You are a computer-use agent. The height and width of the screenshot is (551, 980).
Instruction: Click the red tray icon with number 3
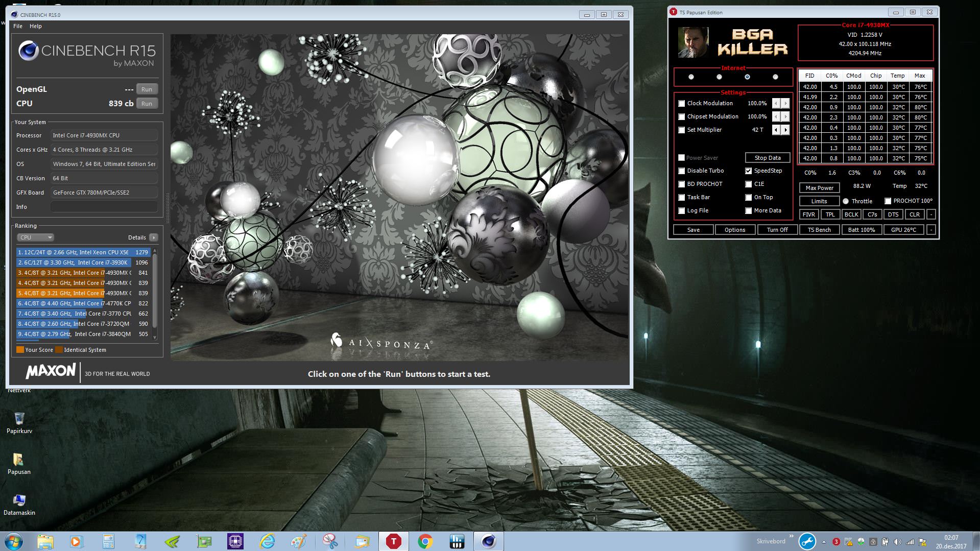click(836, 542)
